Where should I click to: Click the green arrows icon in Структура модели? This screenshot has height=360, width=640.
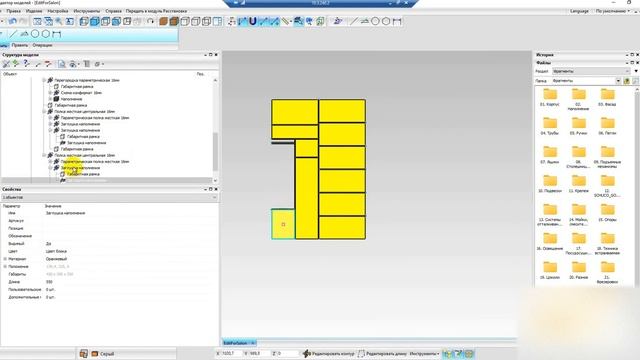click(16, 64)
